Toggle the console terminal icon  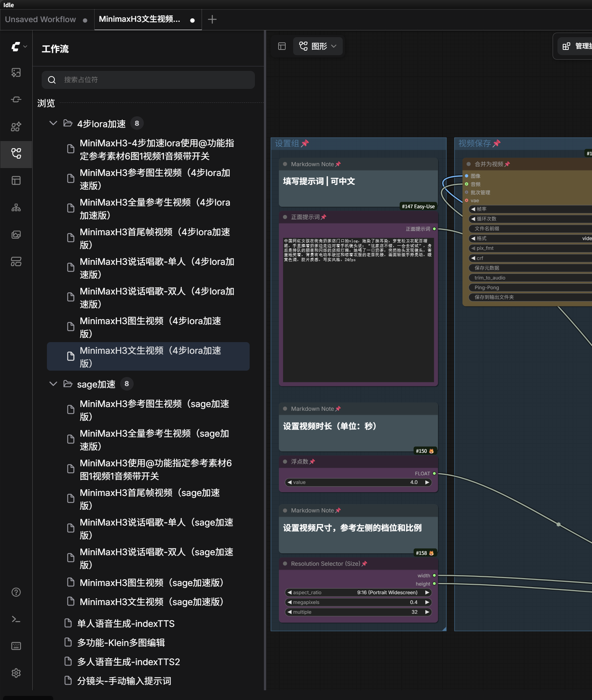16,619
